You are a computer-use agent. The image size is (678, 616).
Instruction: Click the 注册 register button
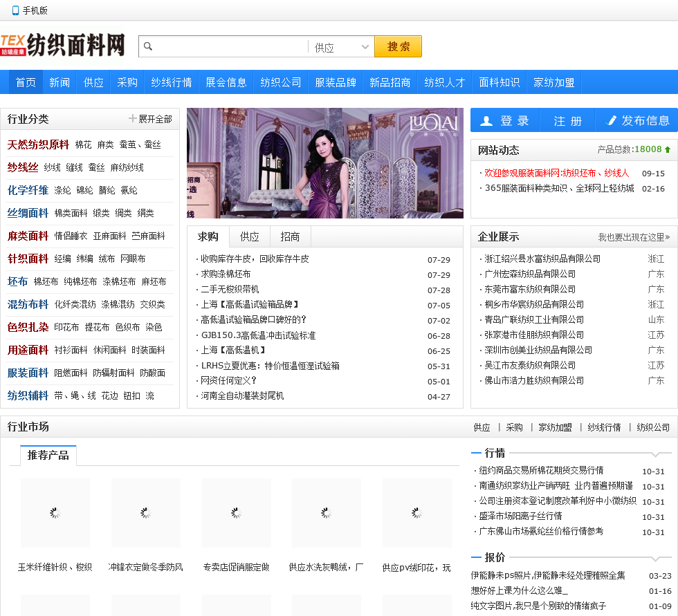click(x=567, y=120)
